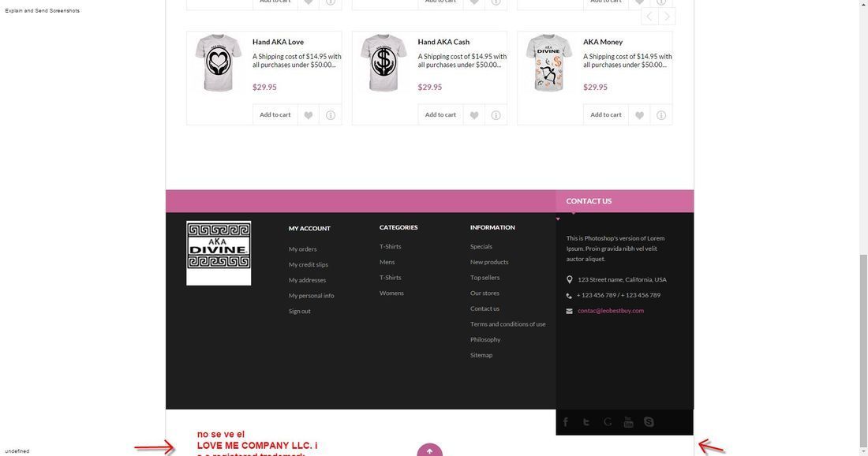Open My addresses link

tap(307, 280)
